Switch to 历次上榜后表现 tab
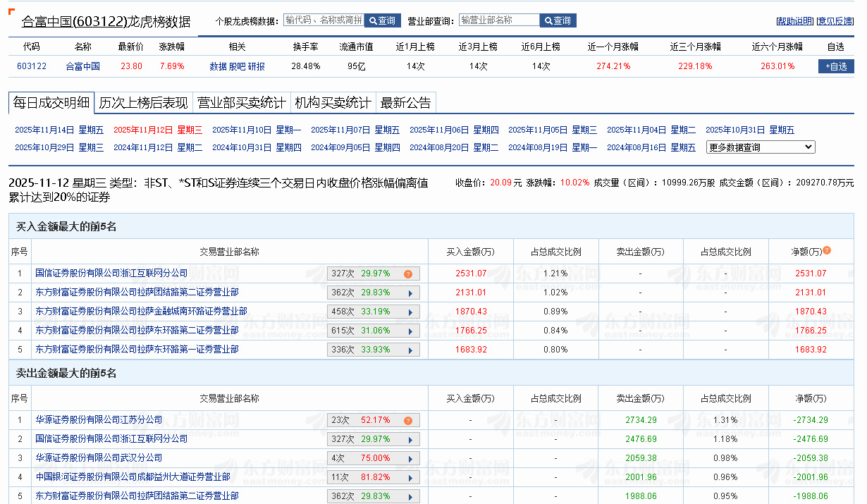 click(x=143, y=103)
